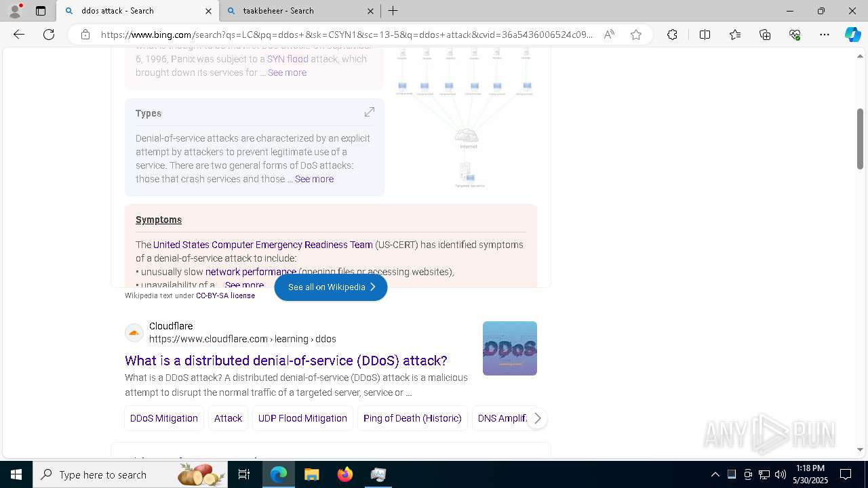Show more chips with right arrow

click(537, 419)
